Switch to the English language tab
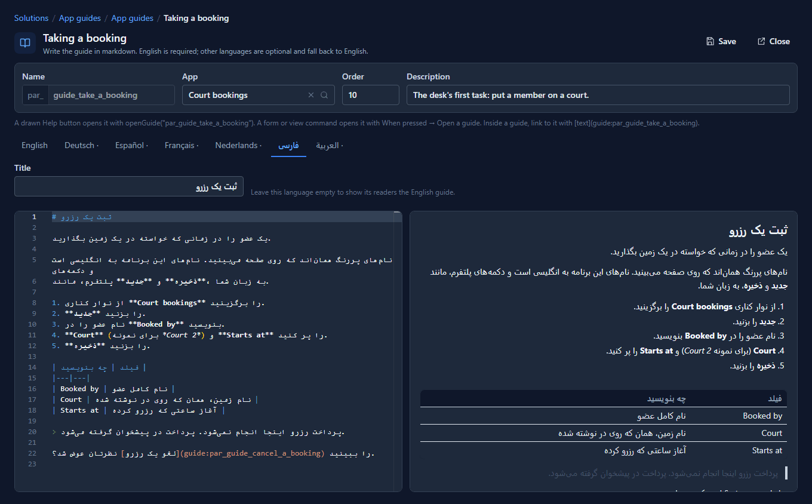812x504 pixels. pos(35,145)
